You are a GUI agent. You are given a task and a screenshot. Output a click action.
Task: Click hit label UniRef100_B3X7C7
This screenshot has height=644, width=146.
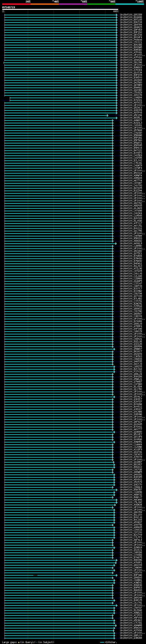point(131,289)
